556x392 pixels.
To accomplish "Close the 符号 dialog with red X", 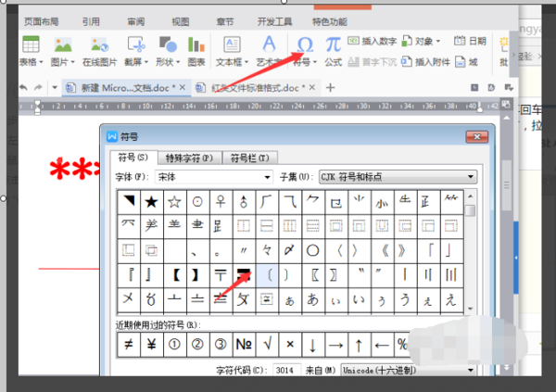I will [477, 136].
